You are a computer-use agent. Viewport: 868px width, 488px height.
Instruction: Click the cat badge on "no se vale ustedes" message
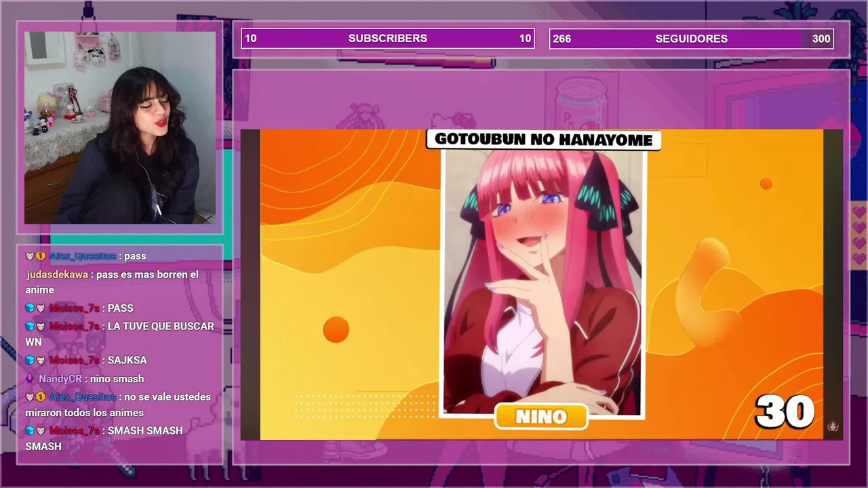tap(30, 397)
